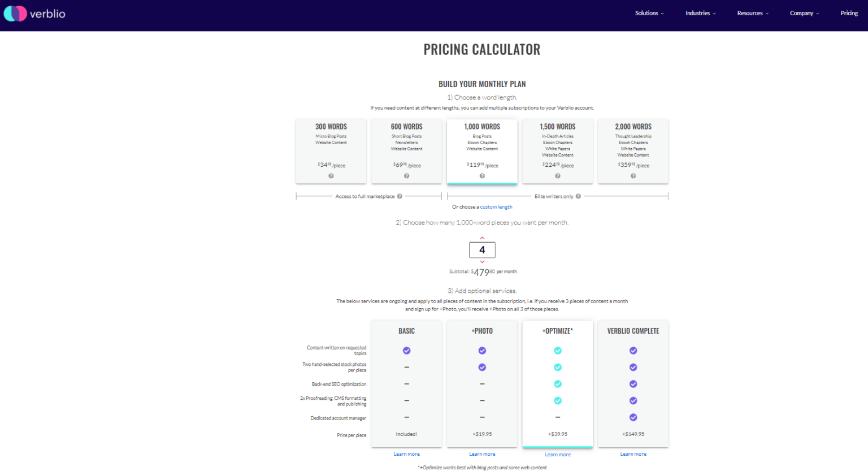Click help icon under 300 Words price

(331, 176)
